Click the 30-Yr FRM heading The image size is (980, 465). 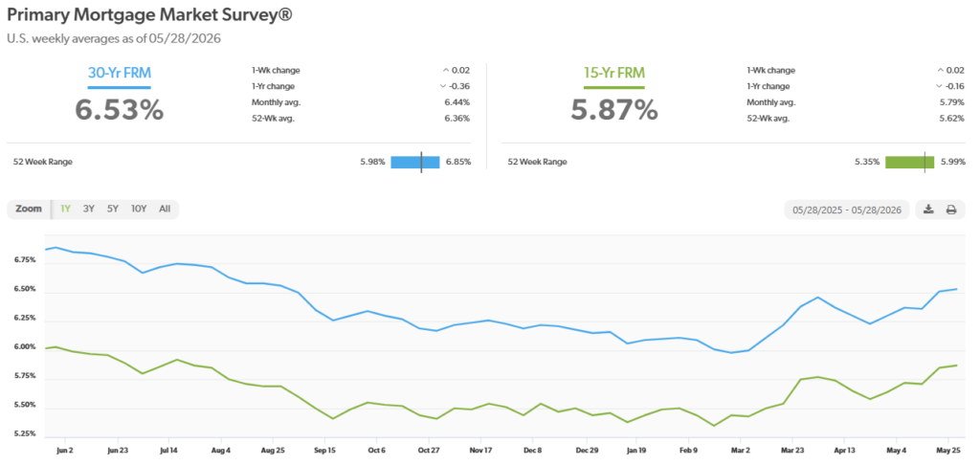point(120,73)
